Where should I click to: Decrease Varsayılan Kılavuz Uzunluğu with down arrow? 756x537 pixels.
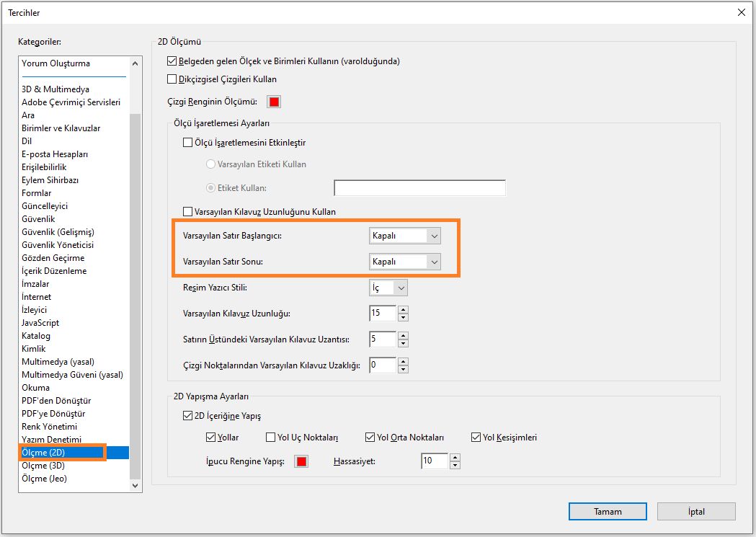pyautogui.click(x=403, y=317)
